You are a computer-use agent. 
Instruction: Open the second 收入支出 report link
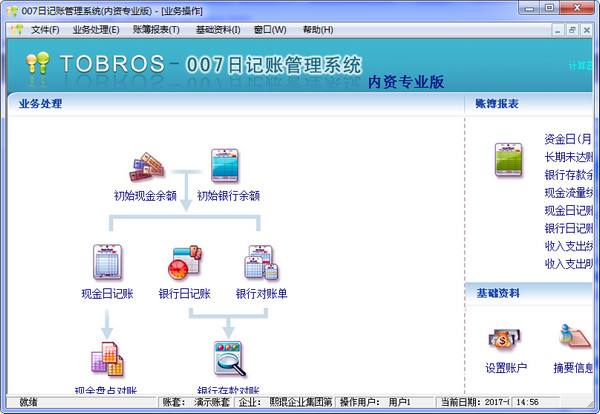(569, 264)
